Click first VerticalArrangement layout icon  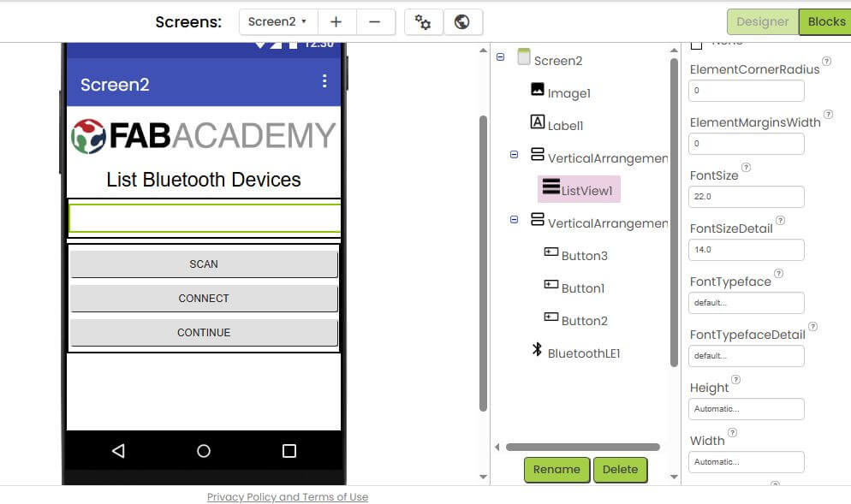[x=538, y=154]
